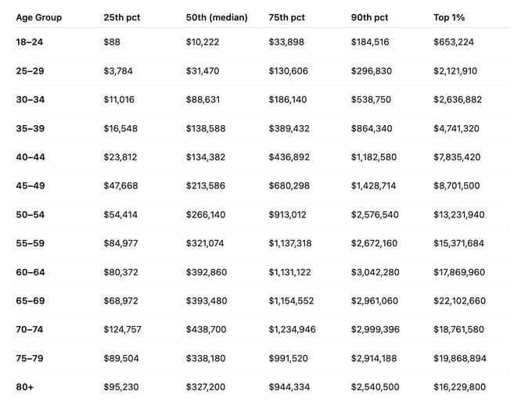Select the $1,182,580 cell for ages 40–44

point(374,157)
